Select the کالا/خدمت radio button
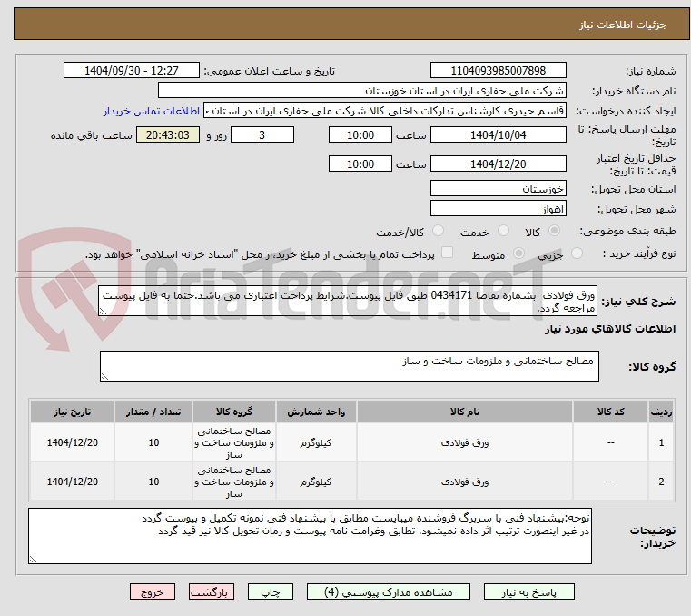 [x=438, y=231]
